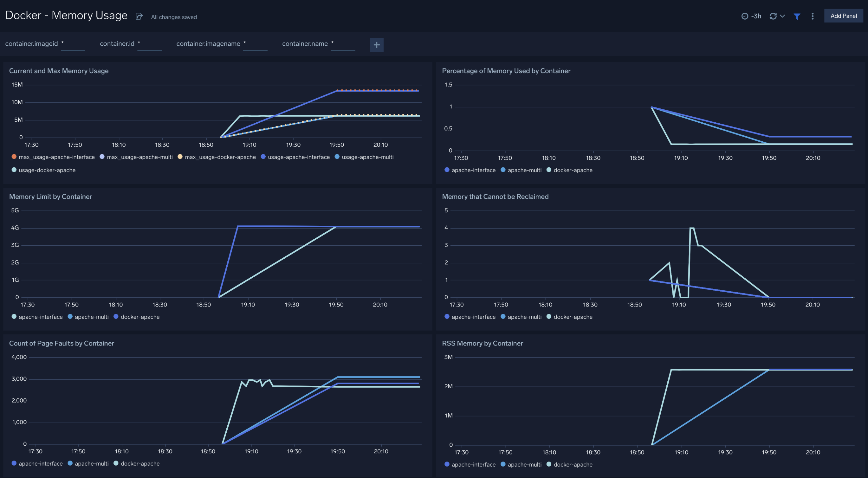Open the container.name filter value selector
The height and width of the screenshot is (478, 868).
click(x=343, y=43)
